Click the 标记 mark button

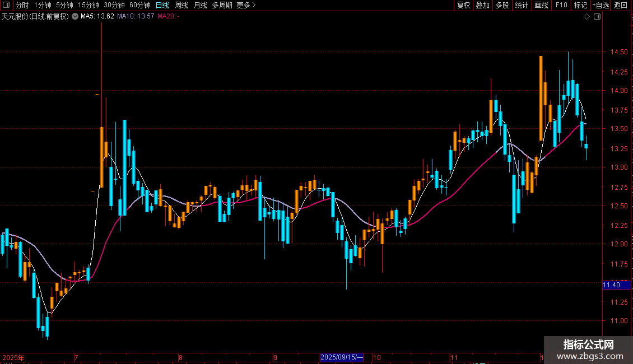coord(580,5)
